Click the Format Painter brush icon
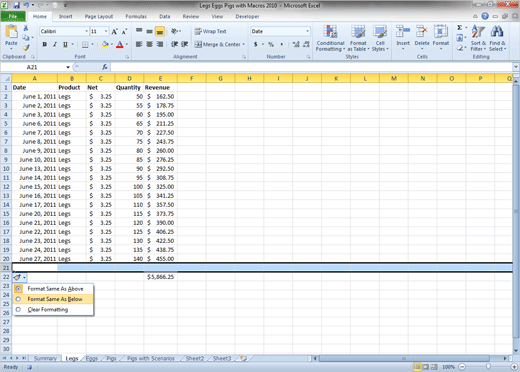 coord(26,48)
